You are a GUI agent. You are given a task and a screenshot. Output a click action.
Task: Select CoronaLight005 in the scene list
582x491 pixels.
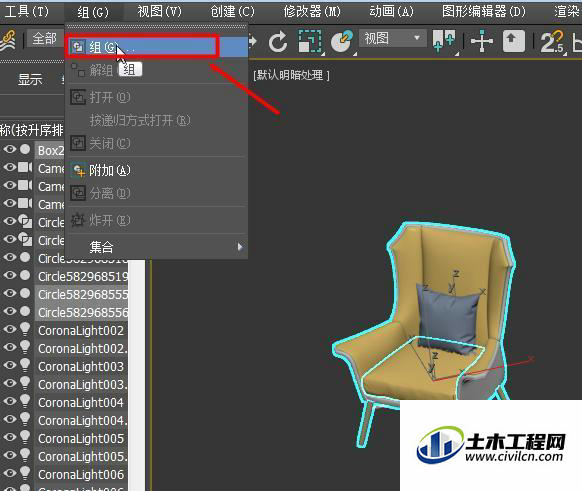pos(81,438)
